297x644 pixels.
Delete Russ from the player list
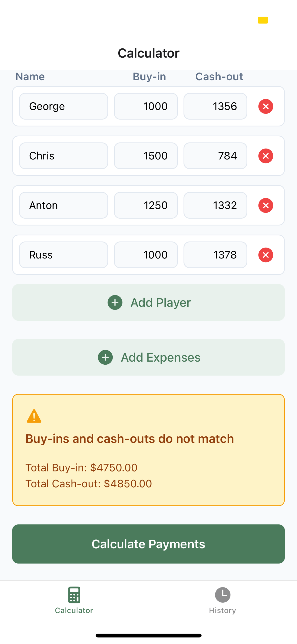click(x=265, y=255)
